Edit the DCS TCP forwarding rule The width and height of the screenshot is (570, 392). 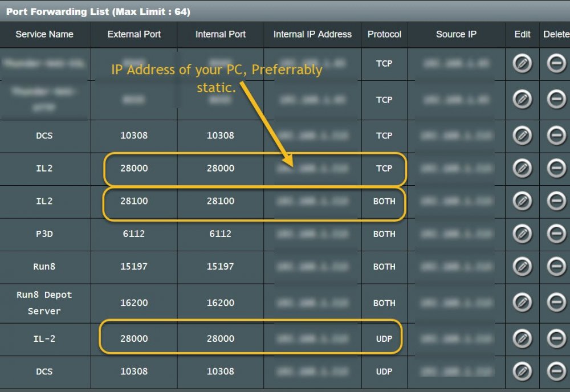tap(522, 136)
